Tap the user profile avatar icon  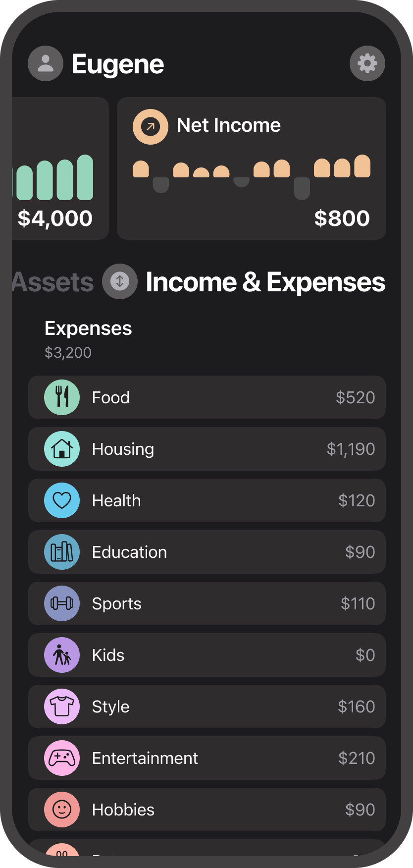coord(46,63)
